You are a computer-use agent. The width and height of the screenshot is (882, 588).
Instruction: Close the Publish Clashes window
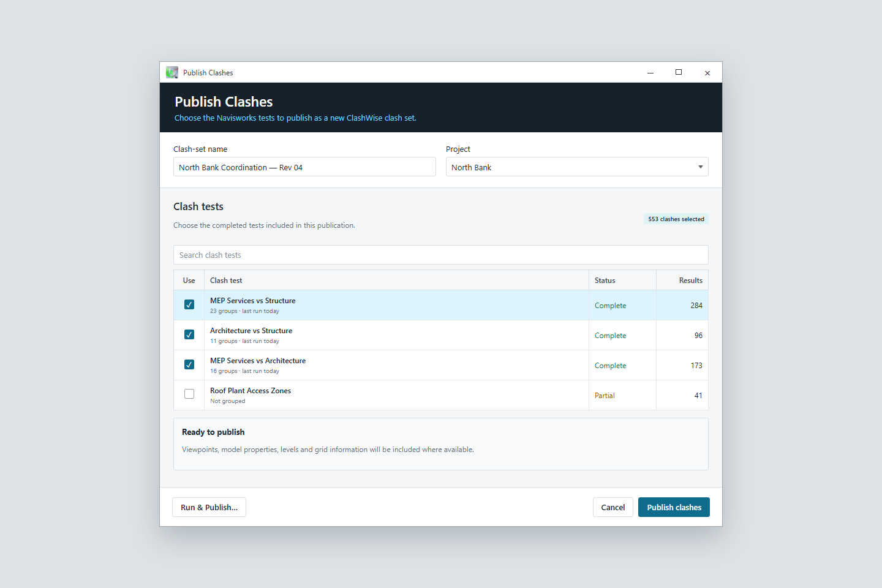(x=707, y=72)
